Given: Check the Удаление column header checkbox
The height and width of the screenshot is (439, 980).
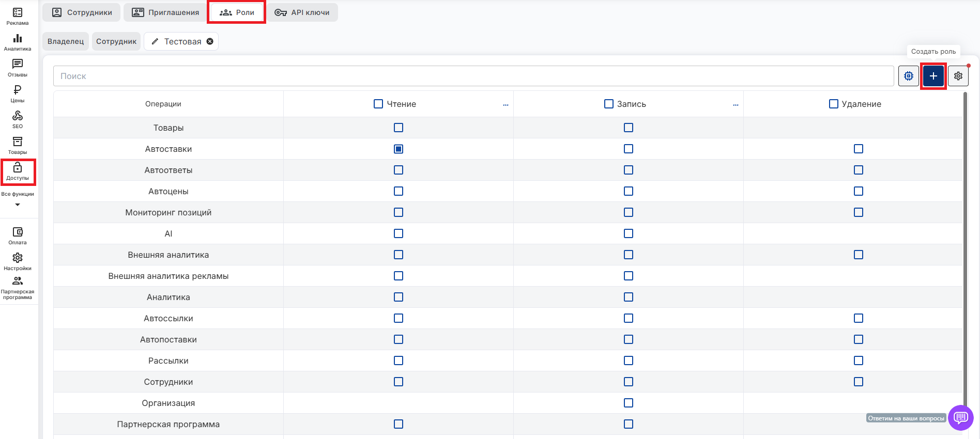Looking at the screenshot, I should [x=833, y=104].
